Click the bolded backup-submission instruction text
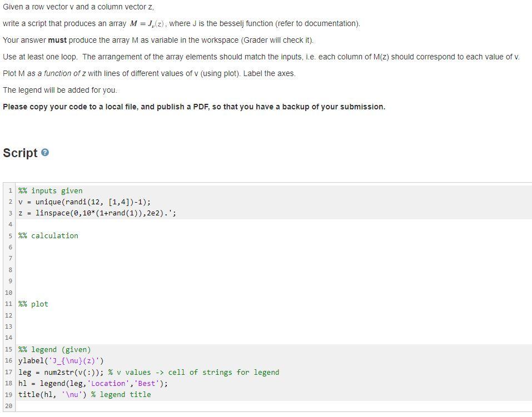The height and width of the screenshot is (417, 532). point(195,107)
